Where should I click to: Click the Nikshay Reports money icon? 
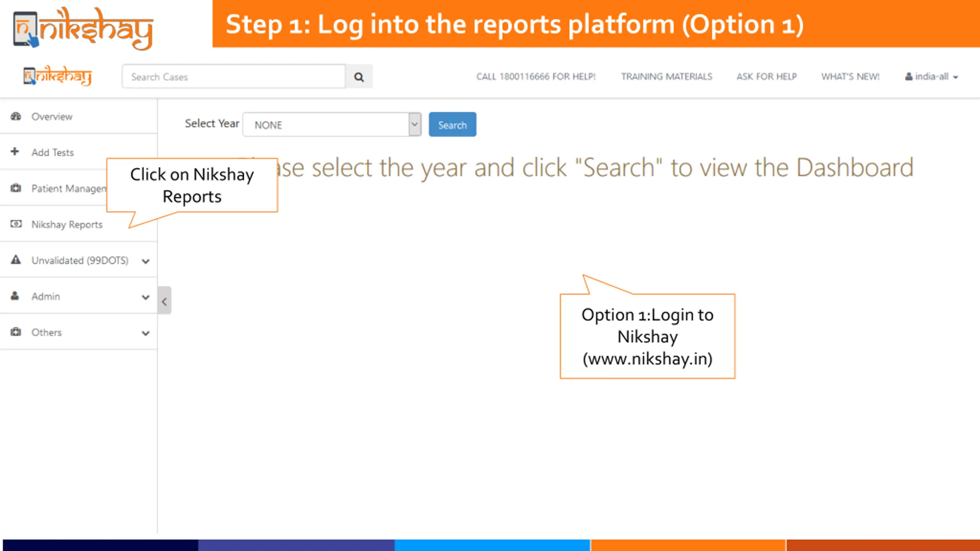16,224
